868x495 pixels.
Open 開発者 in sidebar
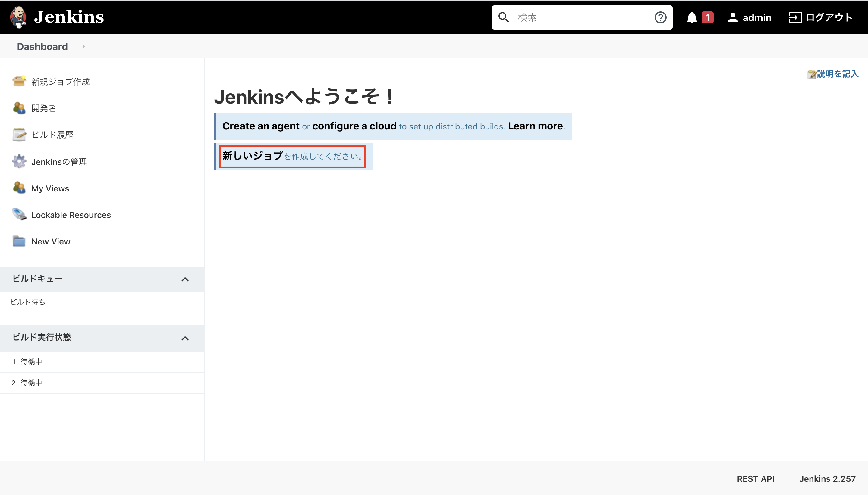[44, 108]
